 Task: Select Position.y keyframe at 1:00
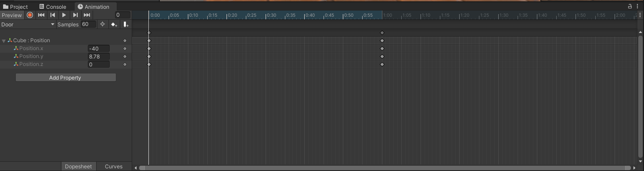click(382, 56)
